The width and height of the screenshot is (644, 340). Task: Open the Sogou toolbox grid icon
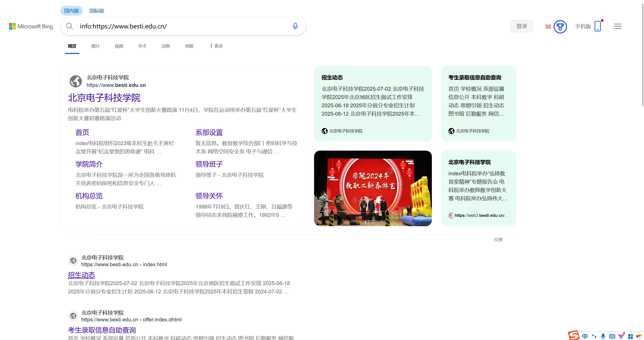[x=631, y=336]
